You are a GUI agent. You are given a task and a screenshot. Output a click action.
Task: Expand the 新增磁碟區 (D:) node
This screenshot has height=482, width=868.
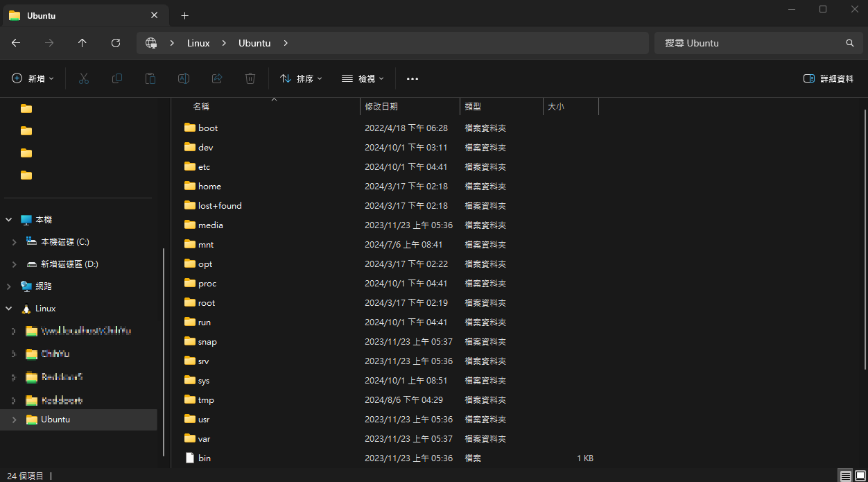tap(15, 264)
